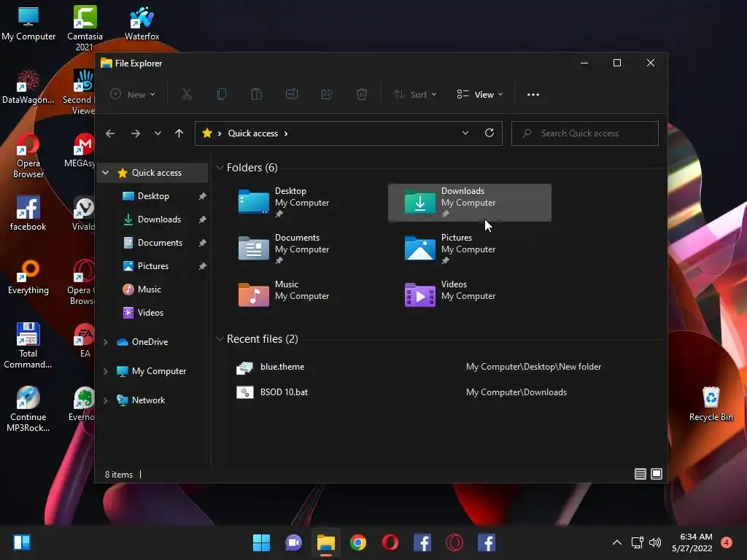Open Widgets button on taskbar

(22, 542)
